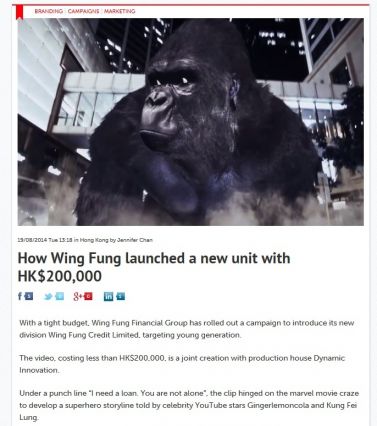
Task: Share article on LinkedIn icon
Action: (108, 296)
